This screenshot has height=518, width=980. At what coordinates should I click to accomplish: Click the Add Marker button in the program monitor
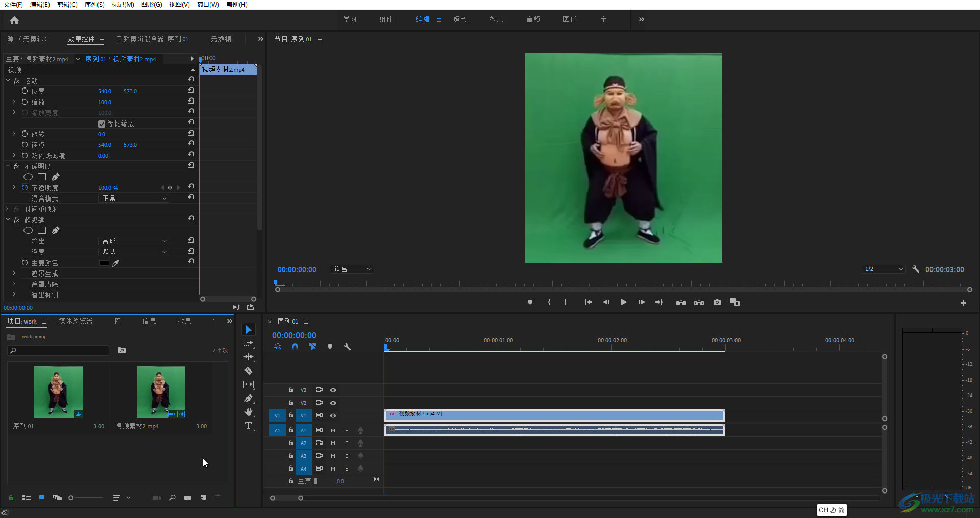(x=530, y=302)
